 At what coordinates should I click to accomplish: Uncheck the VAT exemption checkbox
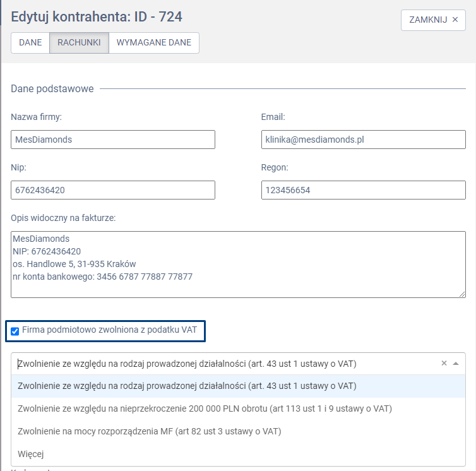[15, 331]
